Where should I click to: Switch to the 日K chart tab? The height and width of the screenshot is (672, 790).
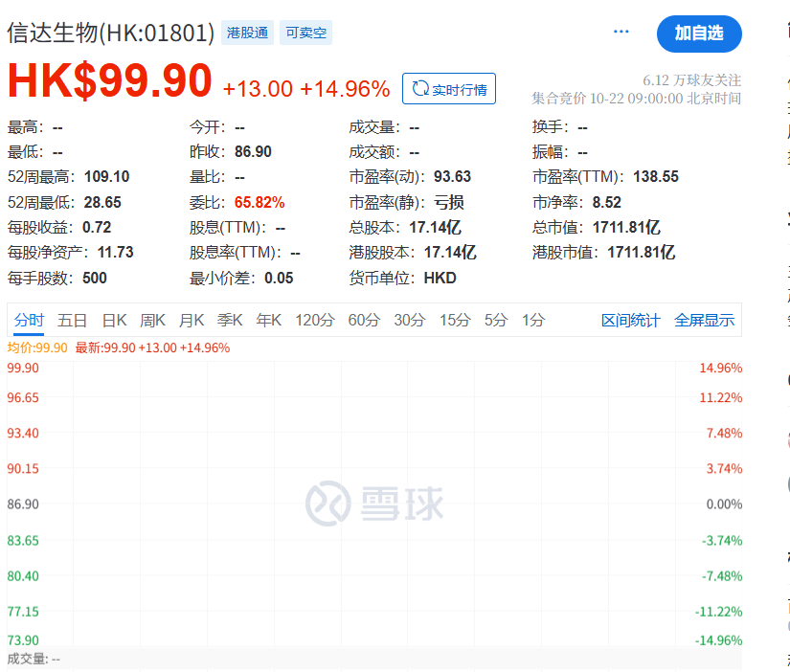click(114, 321)
